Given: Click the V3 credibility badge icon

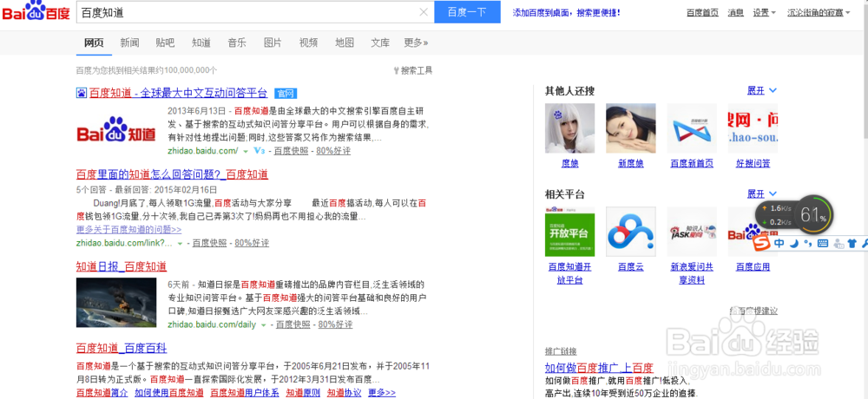Looking at the screenshot, I should point(259,151).
